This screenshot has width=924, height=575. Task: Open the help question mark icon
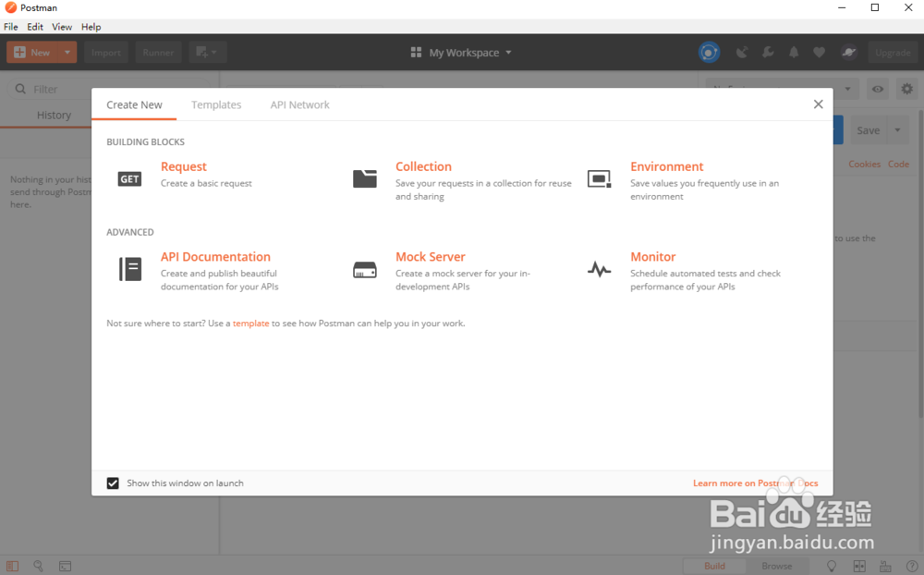pos(912,566)
